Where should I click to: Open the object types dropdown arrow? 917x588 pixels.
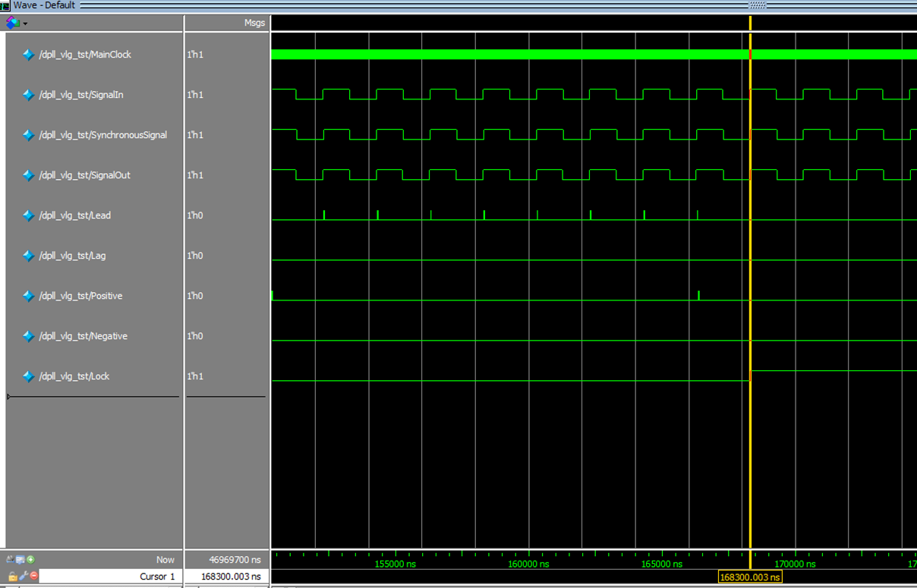point(25,24)
